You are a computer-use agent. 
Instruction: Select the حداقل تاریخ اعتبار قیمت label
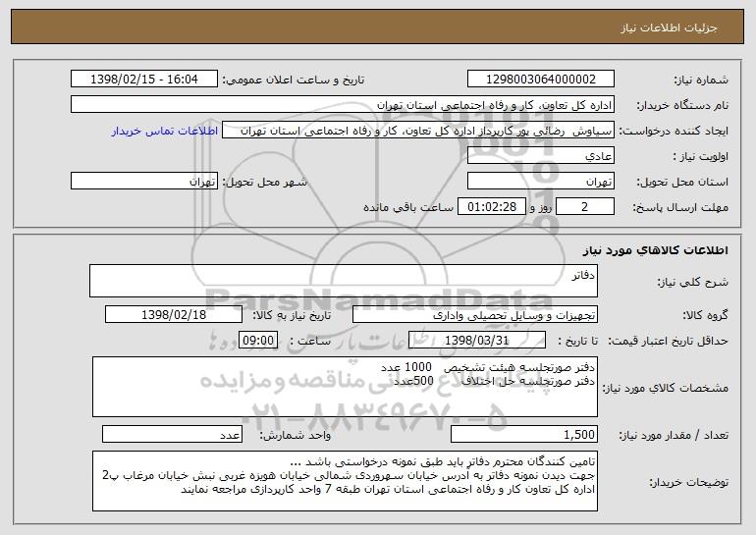pos(668,342)
